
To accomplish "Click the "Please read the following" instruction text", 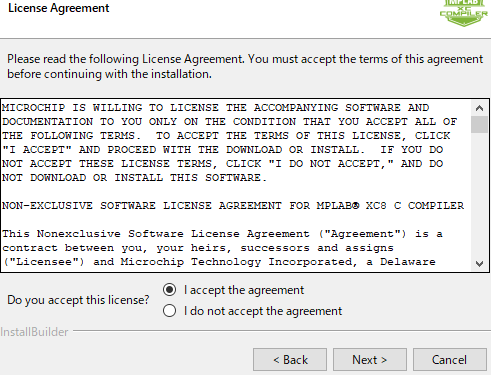I will [x=245, y=66].
